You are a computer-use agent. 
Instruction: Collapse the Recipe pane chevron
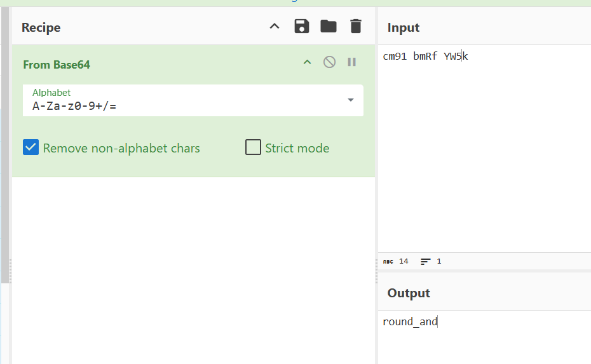[x=275, y=27]
